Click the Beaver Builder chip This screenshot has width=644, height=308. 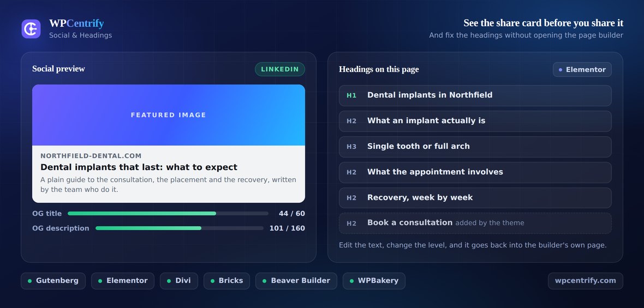point(296,281)
